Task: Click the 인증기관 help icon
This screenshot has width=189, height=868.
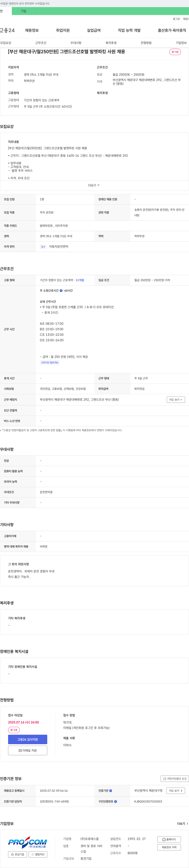Action: pos(111,791)
